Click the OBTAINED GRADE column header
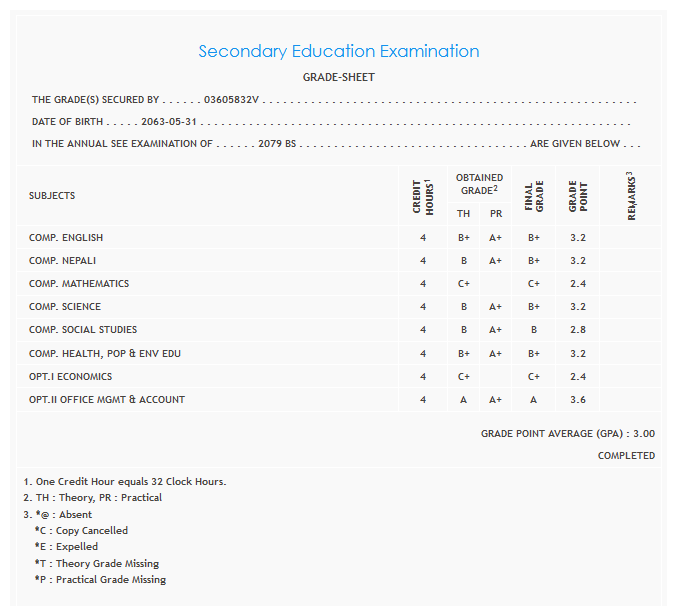This screenshot has width=680, height=606. (479, 184)
